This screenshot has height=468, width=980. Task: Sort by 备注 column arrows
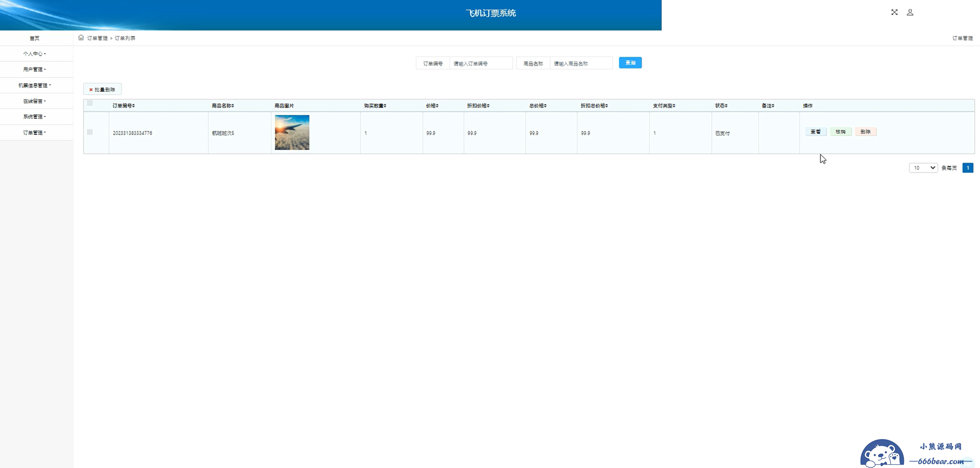[773, 106]
